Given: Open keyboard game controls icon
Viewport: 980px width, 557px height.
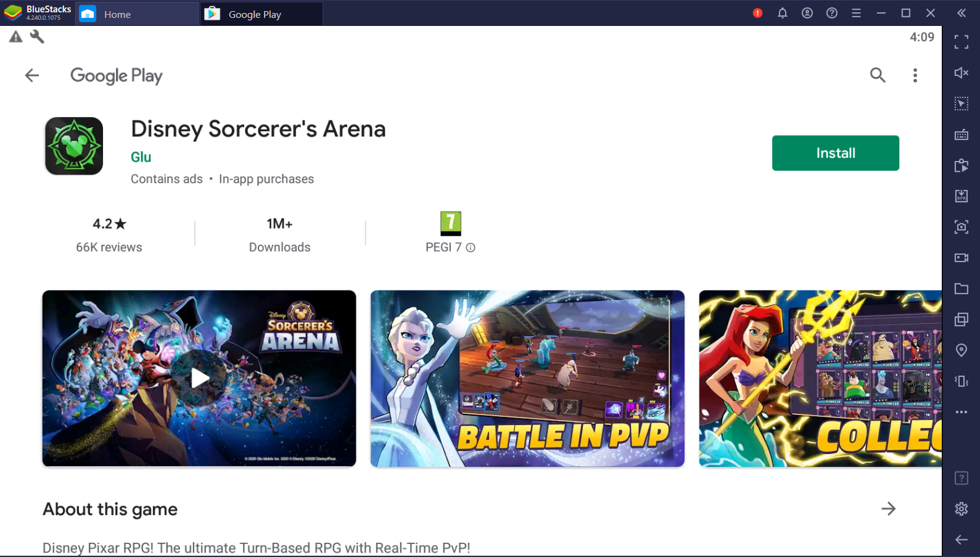Looking at the screenshot, I should coord(961,134).
